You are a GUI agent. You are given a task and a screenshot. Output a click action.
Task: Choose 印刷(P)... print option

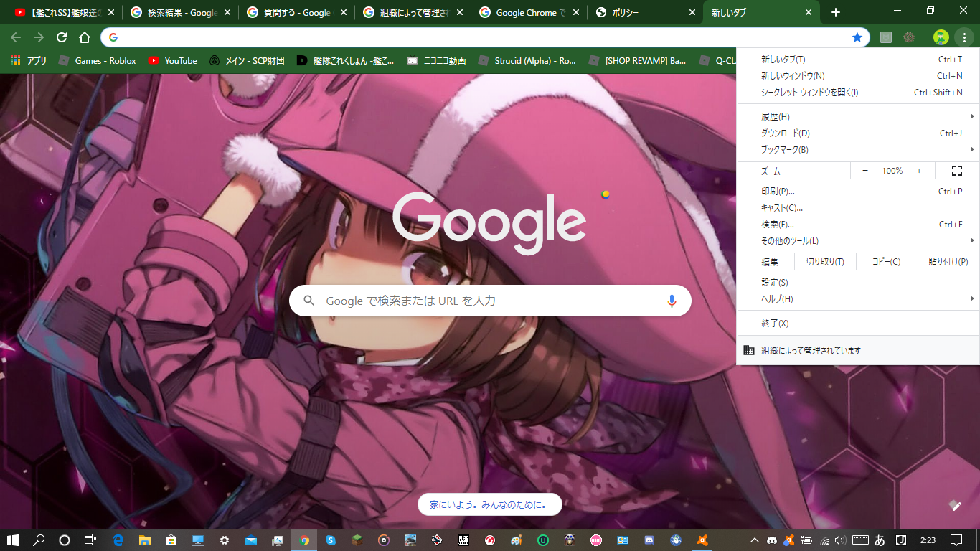pos(858,191)
